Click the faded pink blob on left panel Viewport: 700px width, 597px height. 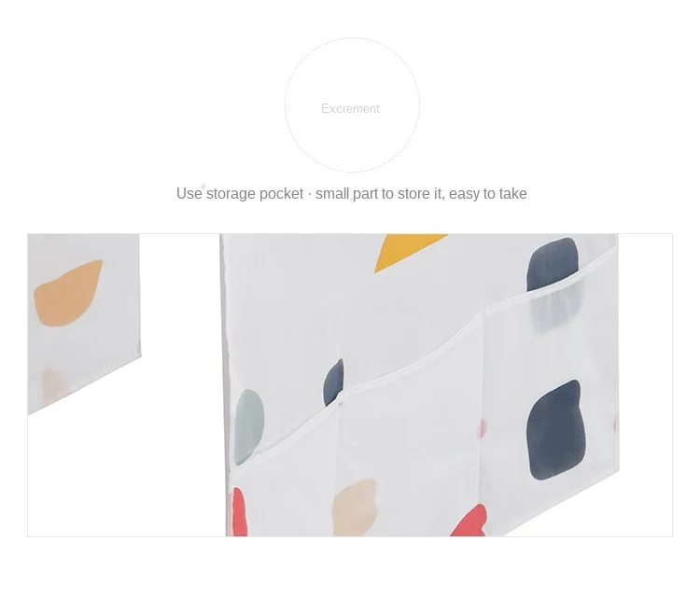[54, 384]
